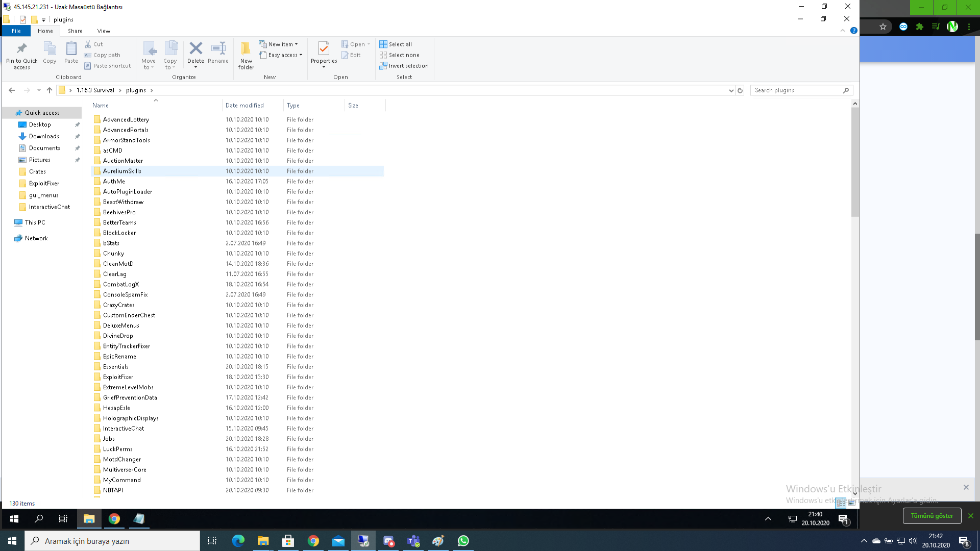Open Notepad++ in remote taskbar

click(x=139, y=519)
